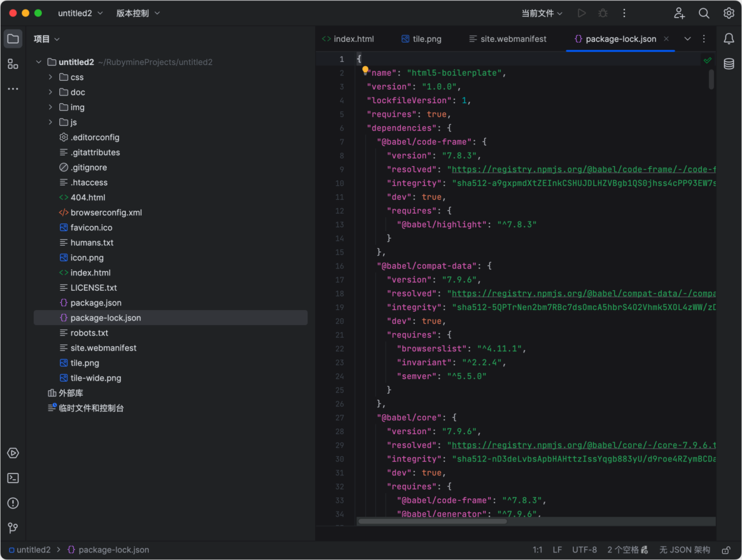Image resolution: width=742 pixels, height=560 pixels.
Task: Open the 版本控制 dropdown
Action: point(137,13)
